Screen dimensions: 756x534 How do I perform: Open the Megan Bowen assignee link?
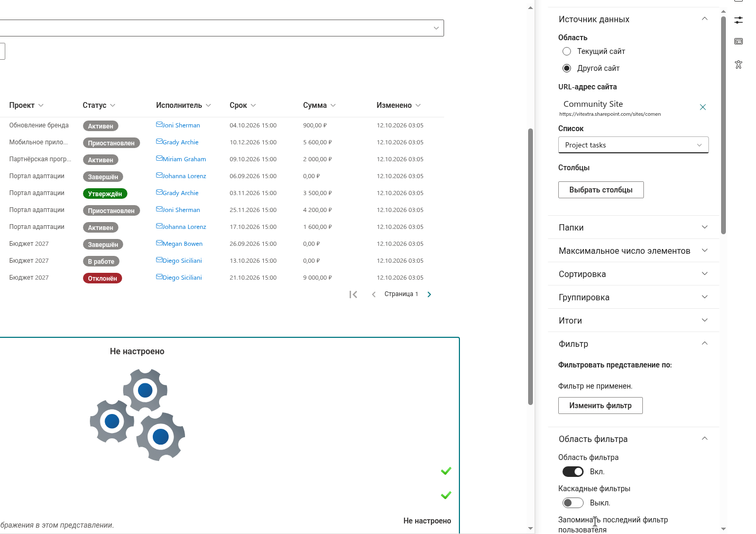pos(183,244)
